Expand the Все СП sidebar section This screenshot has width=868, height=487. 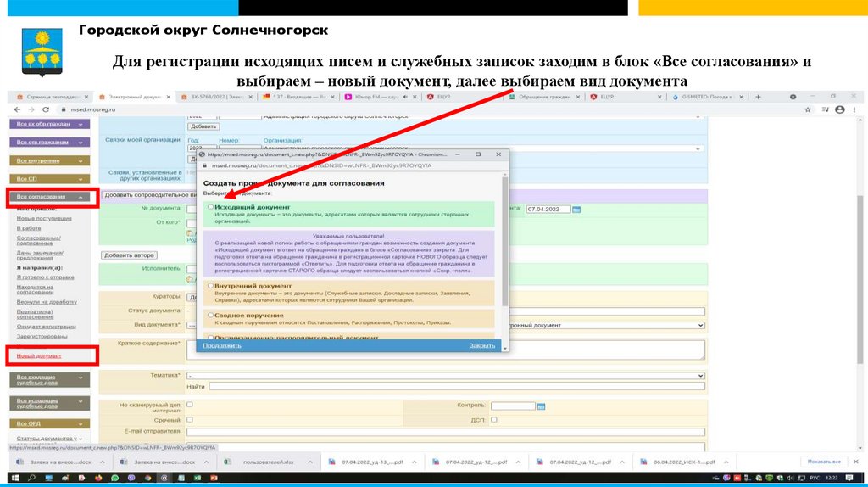pos(49,179)
